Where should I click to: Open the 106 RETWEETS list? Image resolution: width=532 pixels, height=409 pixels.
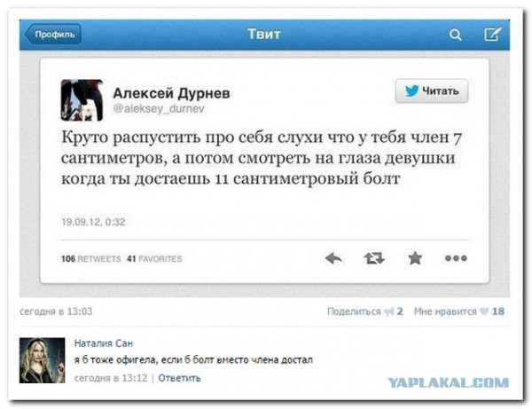(91, 259)
